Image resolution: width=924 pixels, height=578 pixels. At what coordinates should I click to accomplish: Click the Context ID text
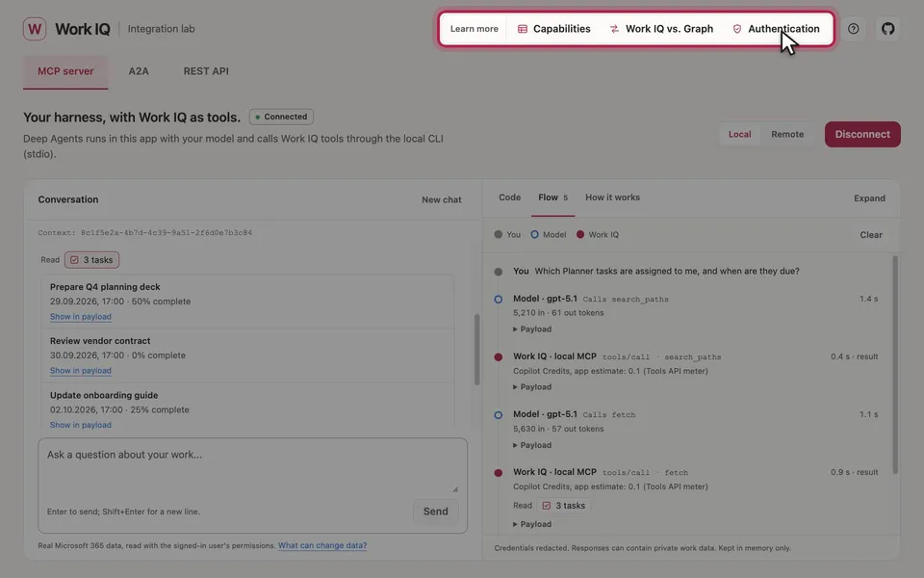145,233
